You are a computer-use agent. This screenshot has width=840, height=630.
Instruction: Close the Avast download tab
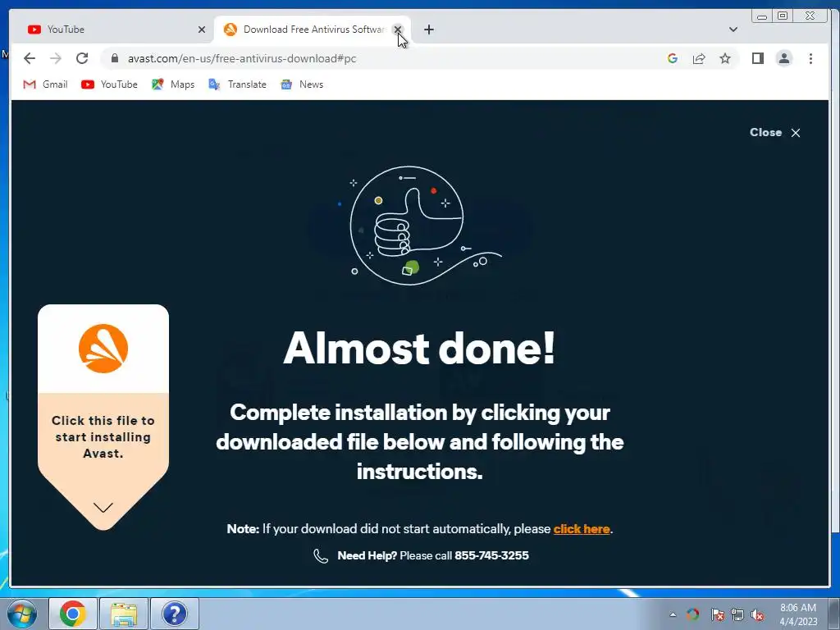(398, 30)
